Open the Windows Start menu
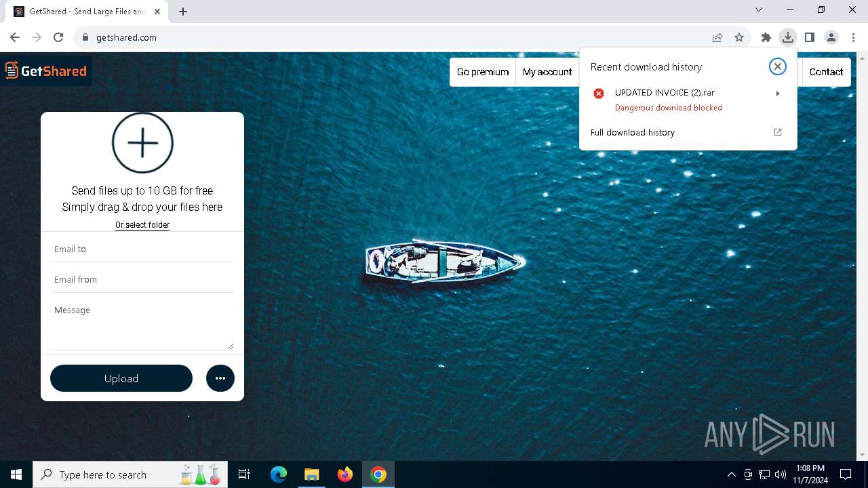The width and height of the screenshot is (868, 488). coord(16,474)
